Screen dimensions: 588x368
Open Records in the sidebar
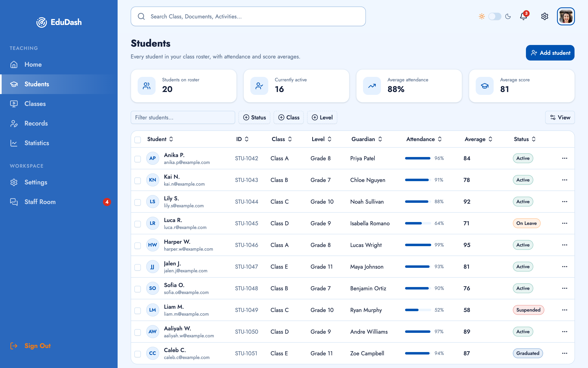59,123
